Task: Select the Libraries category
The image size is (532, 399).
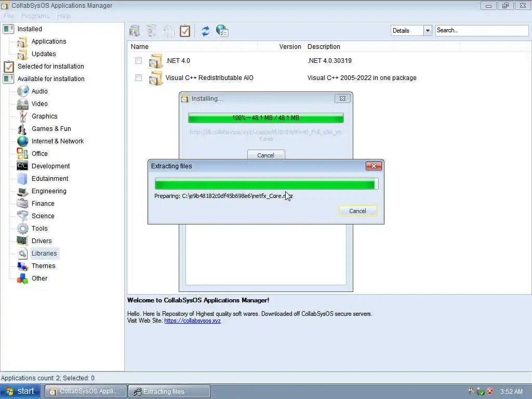Action: pyautogui.click(x=44, y=254)
